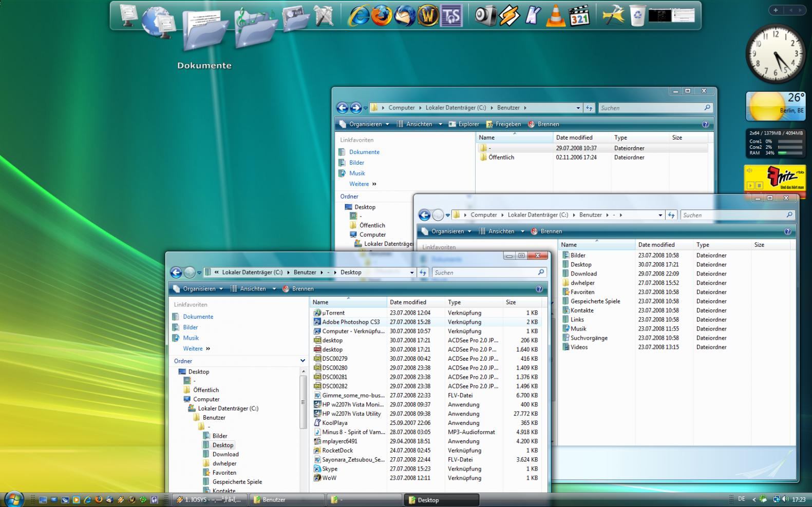Show desktop via quick launch icon

[x=43, y=499]
